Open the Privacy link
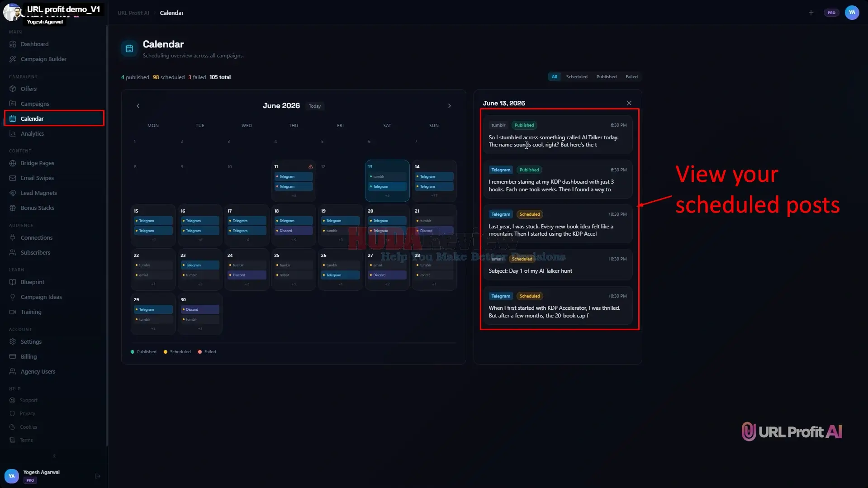This screenshot has width=868, height=488. point(27,413)
